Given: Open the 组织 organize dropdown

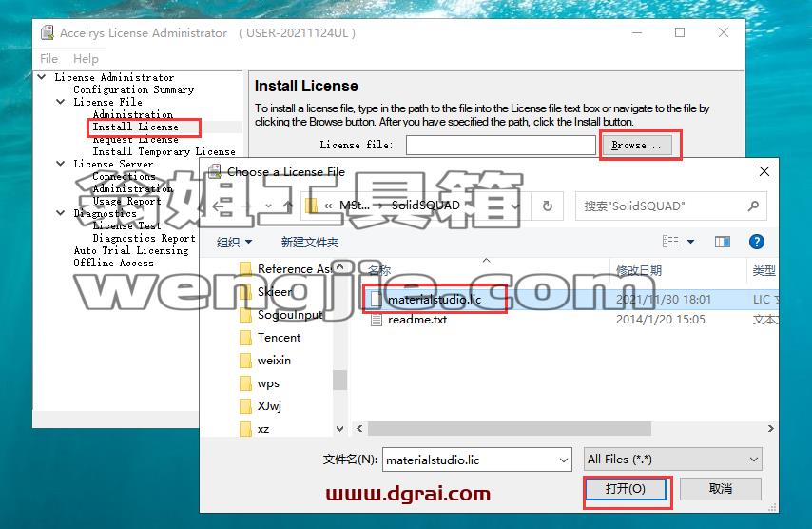Looking at the screenshot, I should tap(234, 242).
